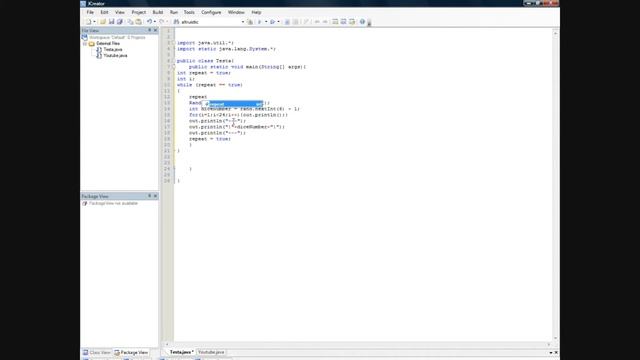Screen dimensions: 640x360
Task: Open the Window menu
Action: click(236, 12)
